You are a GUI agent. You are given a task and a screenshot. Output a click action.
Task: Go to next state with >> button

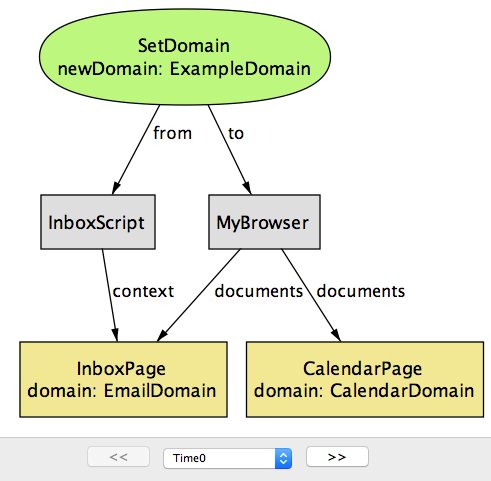pos(337,457)
